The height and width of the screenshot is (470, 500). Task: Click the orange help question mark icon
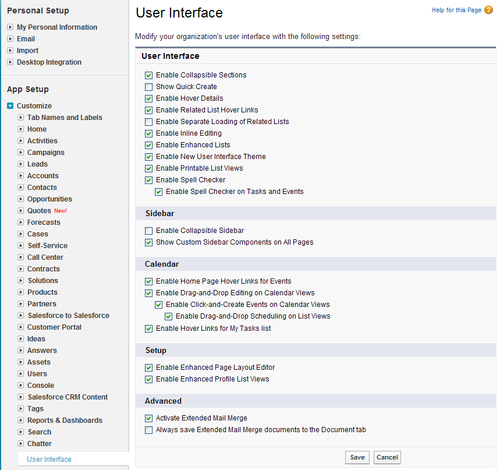488,10
